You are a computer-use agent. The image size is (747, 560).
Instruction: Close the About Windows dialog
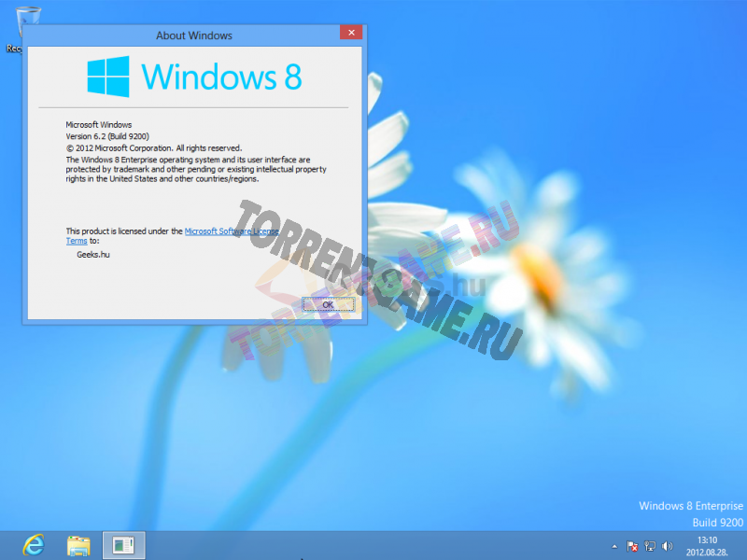(x=351, y=33)
